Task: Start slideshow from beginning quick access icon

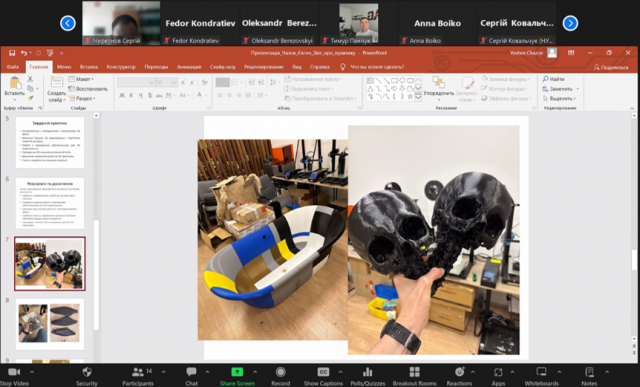Action: pos(50,53)
